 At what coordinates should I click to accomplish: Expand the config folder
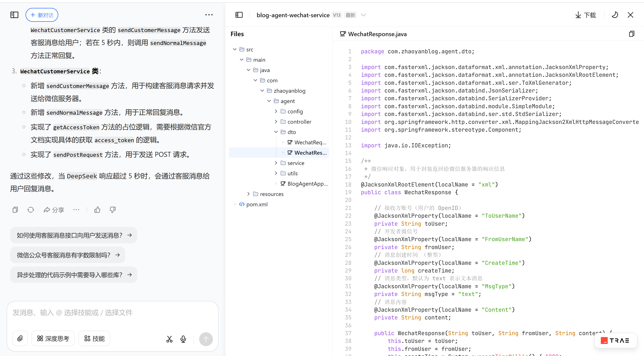pyautogui.click(x=276, y=111)
